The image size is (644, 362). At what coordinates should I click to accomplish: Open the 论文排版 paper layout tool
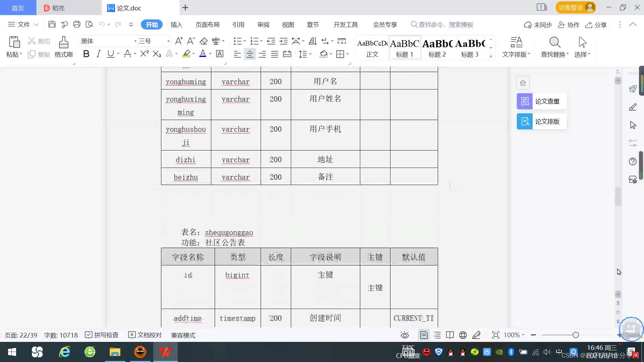(541, 121)
